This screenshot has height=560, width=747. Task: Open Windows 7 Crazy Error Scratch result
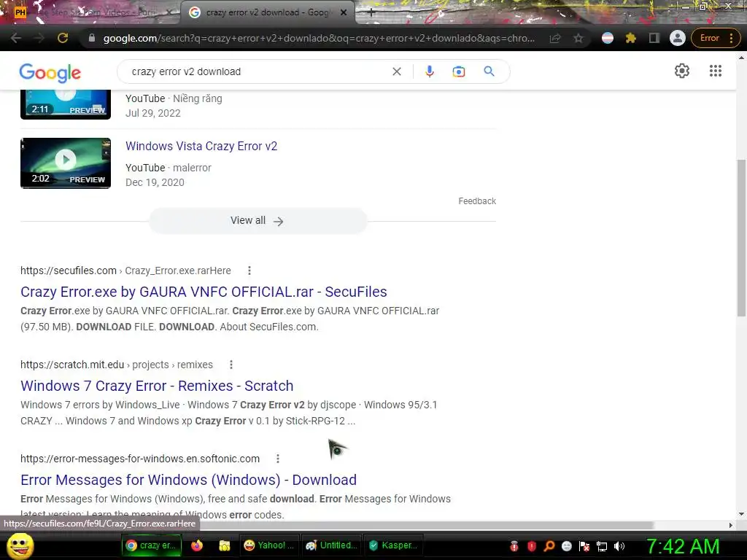(x=157, y=386)
